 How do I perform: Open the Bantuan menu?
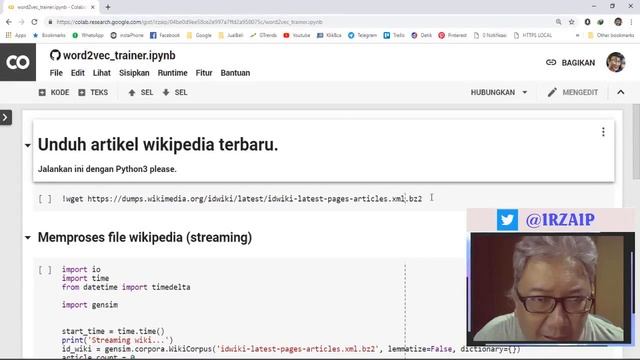(x=235, y=73)
